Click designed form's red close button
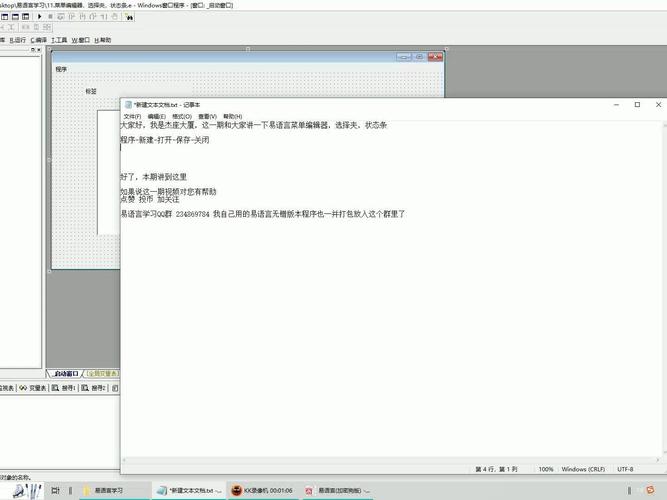This screenshot has height=500, width=667. pos(436,57)
